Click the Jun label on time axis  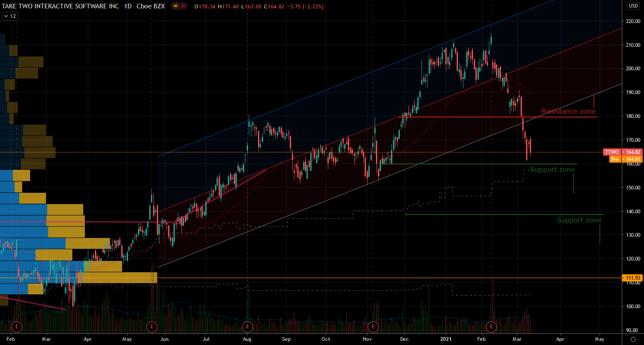(x=164, y=339)
